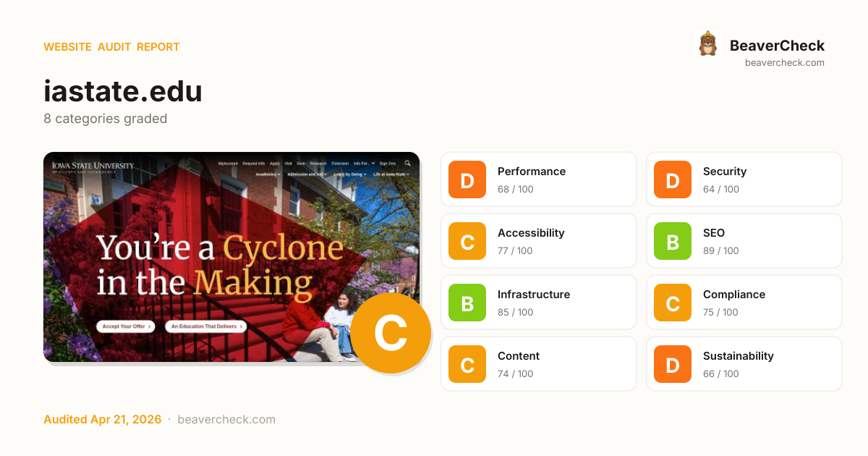Click the SEO grade B badge

673,241
